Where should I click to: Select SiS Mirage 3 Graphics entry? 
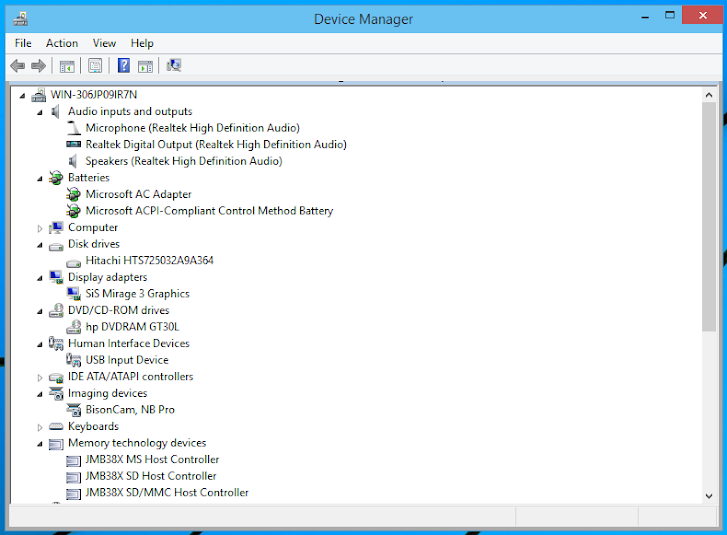pyautogui.click(x=137, y=294)
